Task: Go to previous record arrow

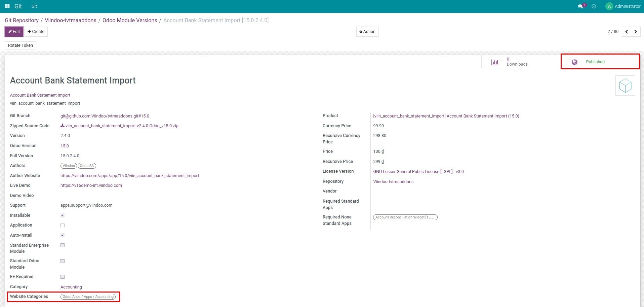Action: click(627, 32)
